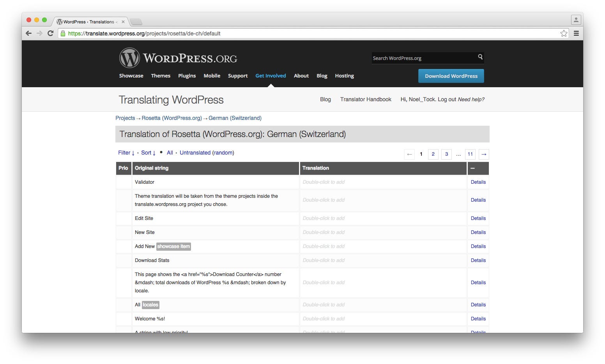Click the 'showcase item' context tag
This screenshot has height=364, width=605.
(173, 246)
